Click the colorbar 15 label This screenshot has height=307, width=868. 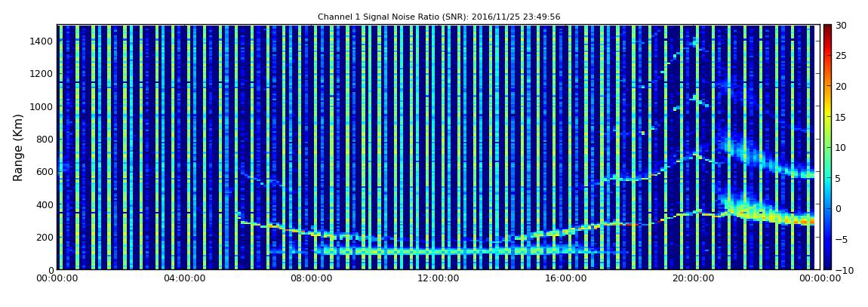(842, 117)
